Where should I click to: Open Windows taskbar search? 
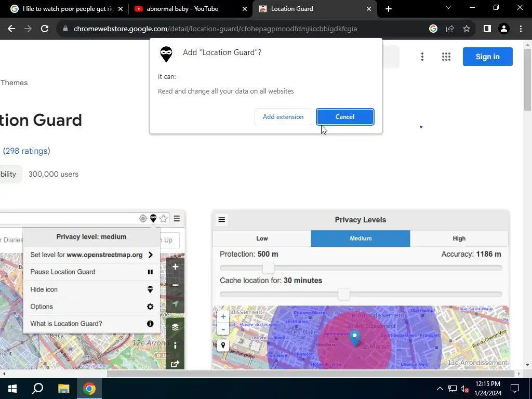point(37,389)
